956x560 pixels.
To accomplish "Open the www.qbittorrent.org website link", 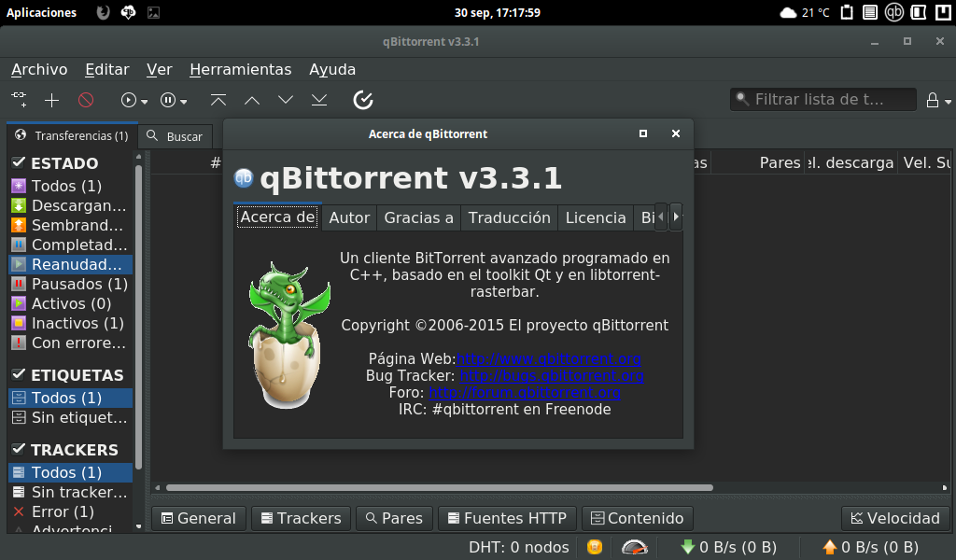I will (x=548, y=359).
